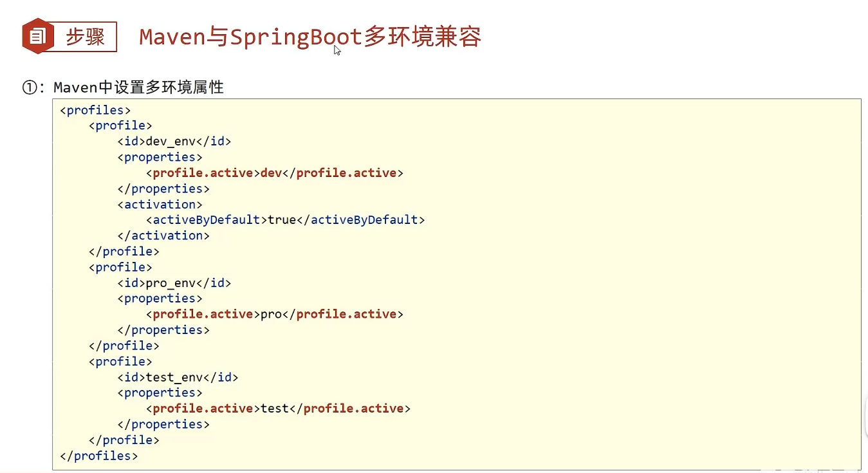Click the <id>pro_env</id> line
This screenshot has width=868, height=473.
[x=174, y=283]
